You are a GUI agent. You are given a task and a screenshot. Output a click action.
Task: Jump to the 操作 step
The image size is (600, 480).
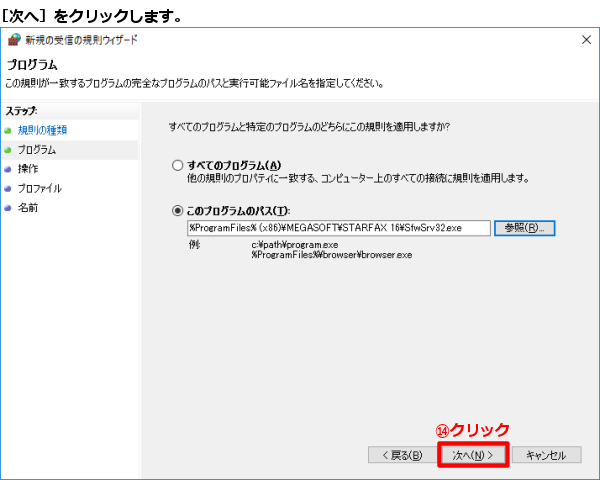click(28, 169)
